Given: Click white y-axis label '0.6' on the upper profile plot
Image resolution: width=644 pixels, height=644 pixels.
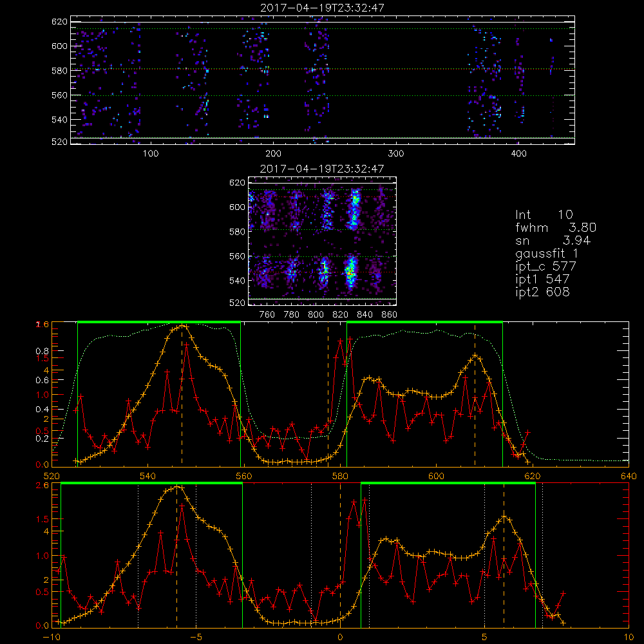Looking at the screenshot, I should coord(43,381).
